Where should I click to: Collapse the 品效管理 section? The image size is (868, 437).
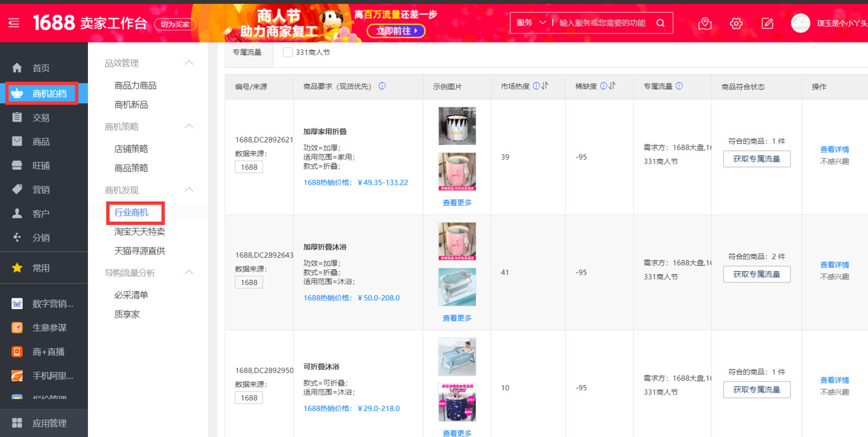[x=189, y=63]
